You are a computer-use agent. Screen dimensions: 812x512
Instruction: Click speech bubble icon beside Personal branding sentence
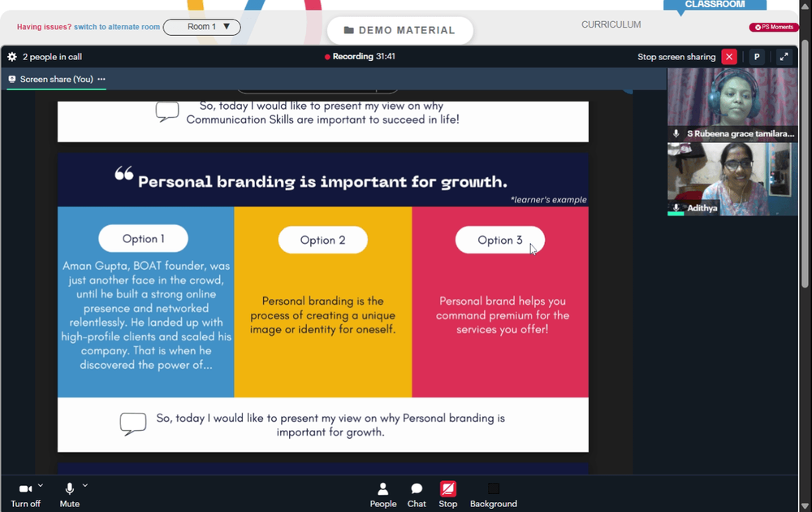click(x=133, y=424)
